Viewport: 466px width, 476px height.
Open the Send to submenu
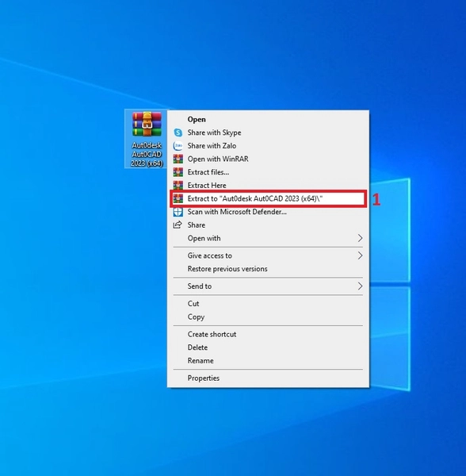pos(268,286)
